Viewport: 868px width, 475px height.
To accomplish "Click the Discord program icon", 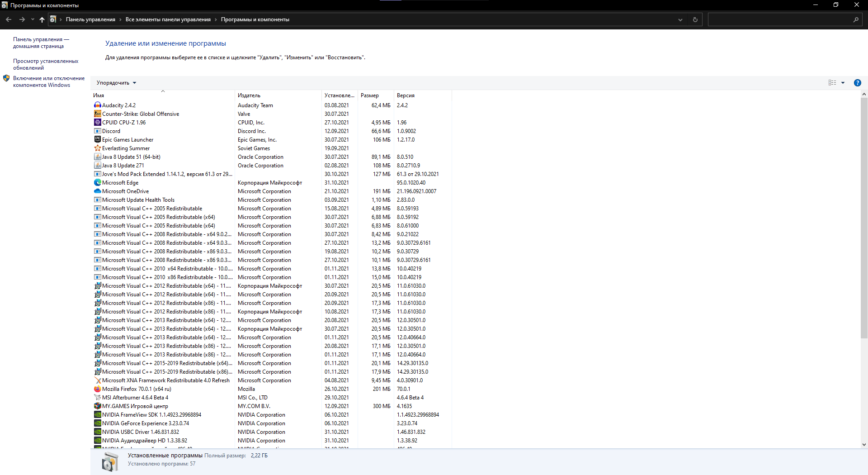I will 97,131.
